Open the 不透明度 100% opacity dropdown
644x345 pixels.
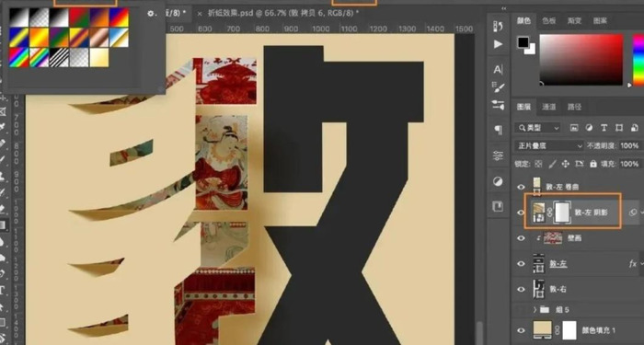(629, 145)
